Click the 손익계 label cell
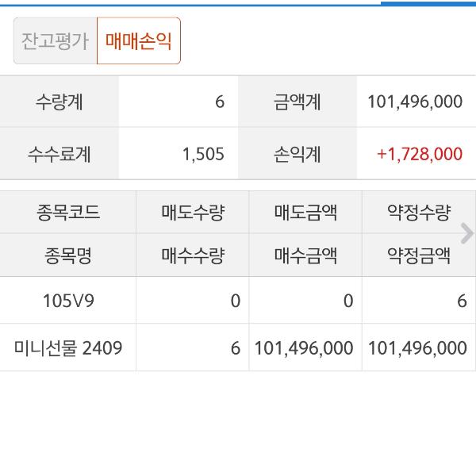 pyautogui.click(x=297, y=154)
